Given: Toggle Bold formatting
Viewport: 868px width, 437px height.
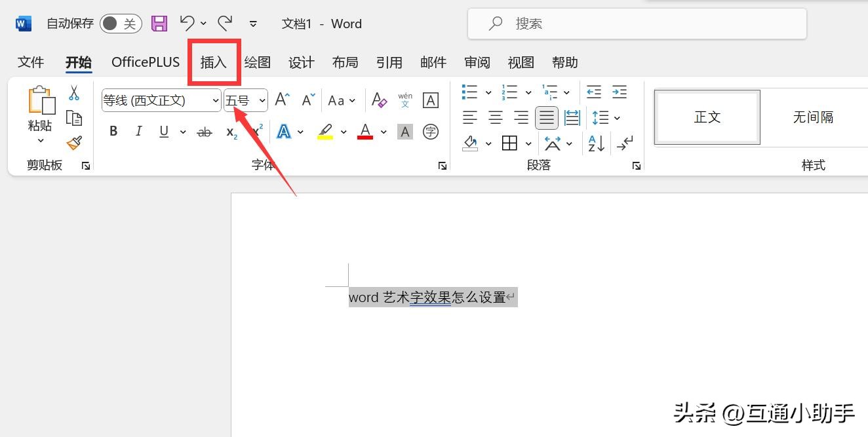Looking at the screenshot, I should pyautogui.click(x=113, y=132).
